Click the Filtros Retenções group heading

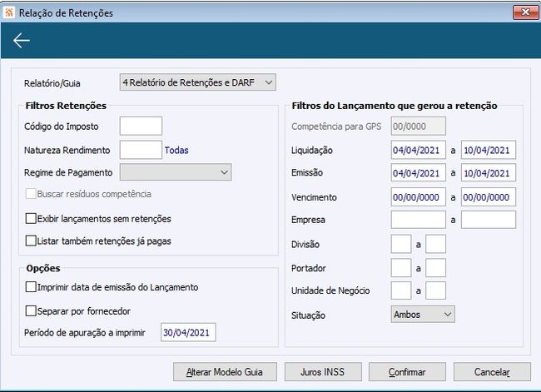click(66, 106)
